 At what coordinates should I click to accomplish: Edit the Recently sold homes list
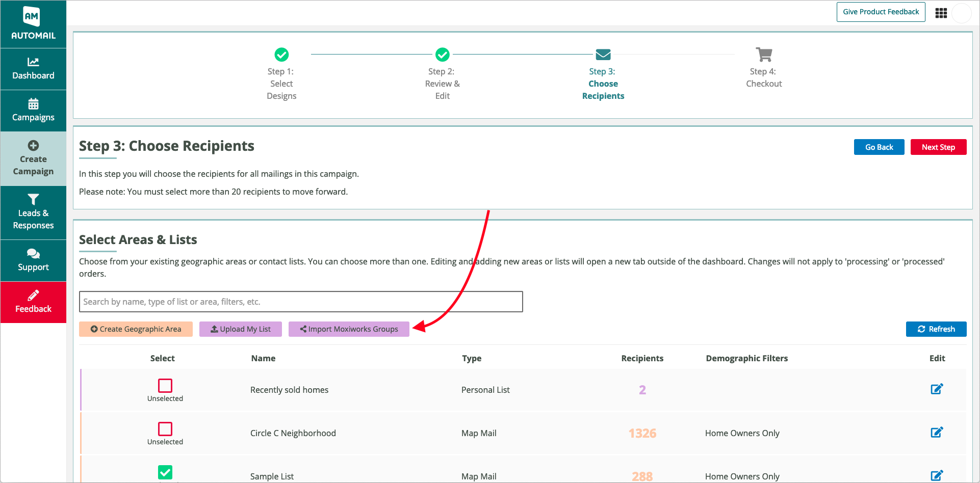937,389
